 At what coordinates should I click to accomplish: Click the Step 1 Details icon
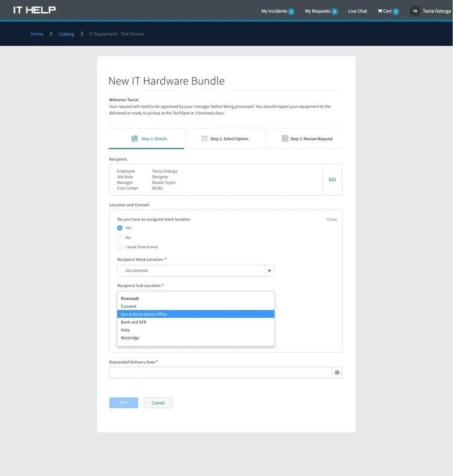click(135, 138)
